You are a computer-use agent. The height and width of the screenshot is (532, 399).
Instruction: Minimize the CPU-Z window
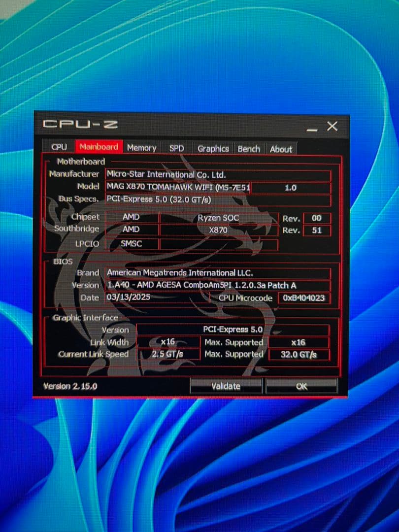pos(312,129)
